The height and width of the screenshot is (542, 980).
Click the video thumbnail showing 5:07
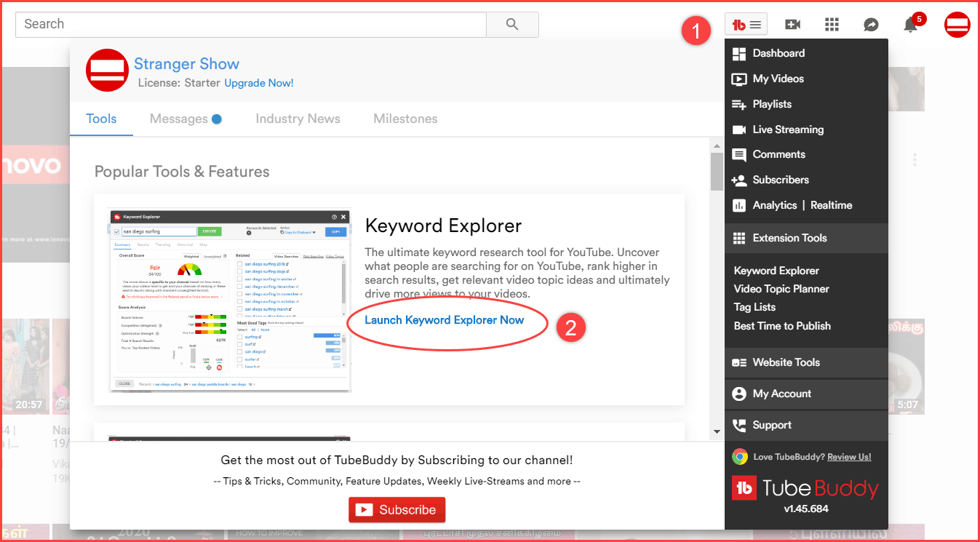907,367
